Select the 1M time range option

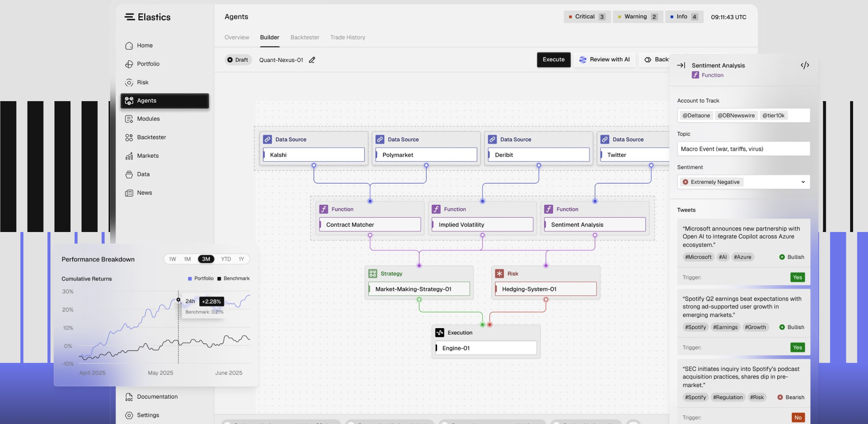click(x=187, y=259)
